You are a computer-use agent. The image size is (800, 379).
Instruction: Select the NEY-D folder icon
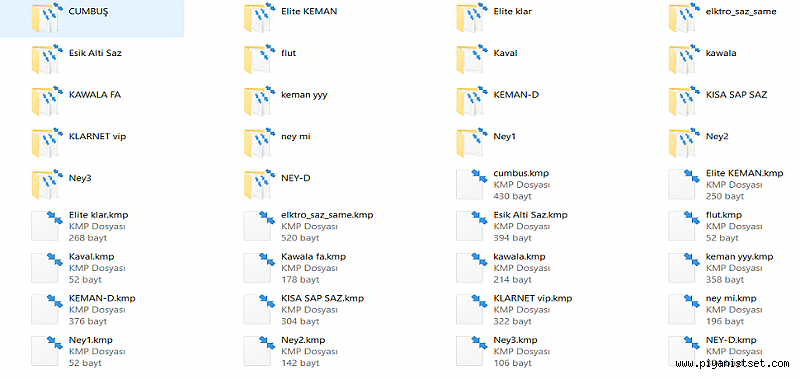click(x=260, y=185)
